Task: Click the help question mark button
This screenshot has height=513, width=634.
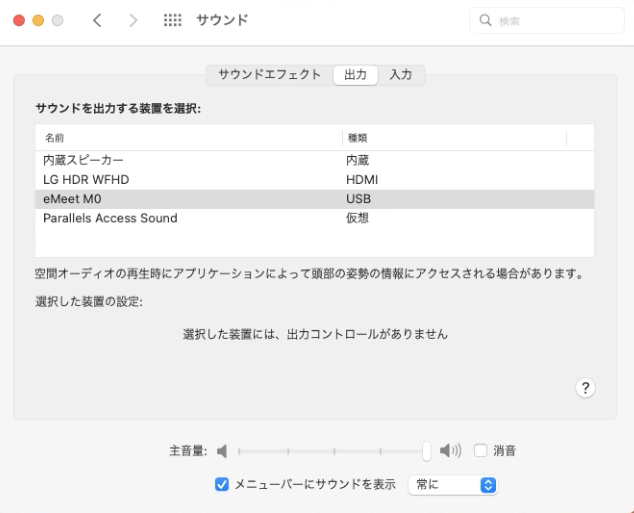Action: pyautogui.click(x=588, y=388)
